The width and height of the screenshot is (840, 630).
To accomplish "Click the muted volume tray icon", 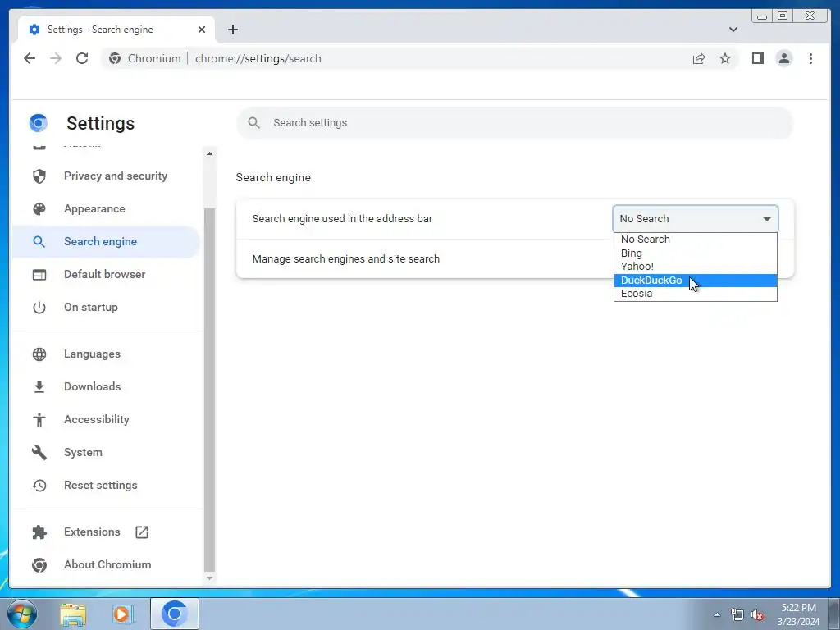I will pos(757,615).
